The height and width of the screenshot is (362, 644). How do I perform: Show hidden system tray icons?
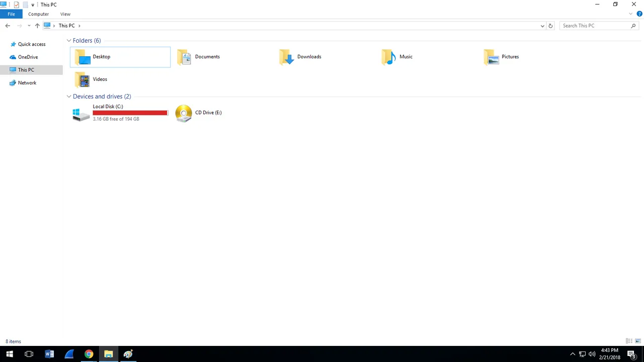[x=573, y=354]
